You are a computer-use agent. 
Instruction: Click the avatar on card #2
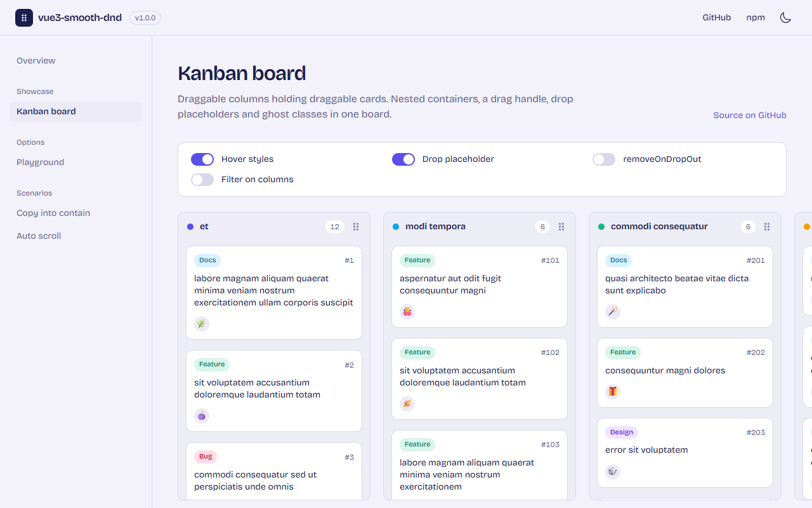(202, 416)
